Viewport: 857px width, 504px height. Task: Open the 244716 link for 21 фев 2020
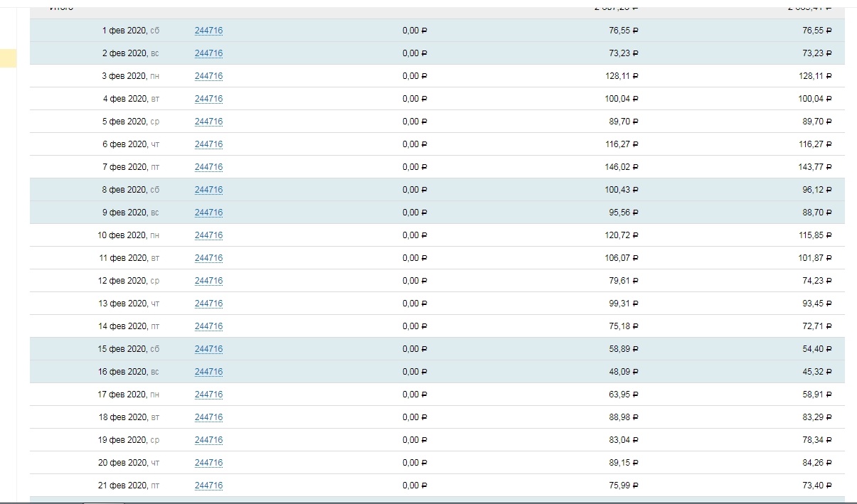tap(208, 486)
